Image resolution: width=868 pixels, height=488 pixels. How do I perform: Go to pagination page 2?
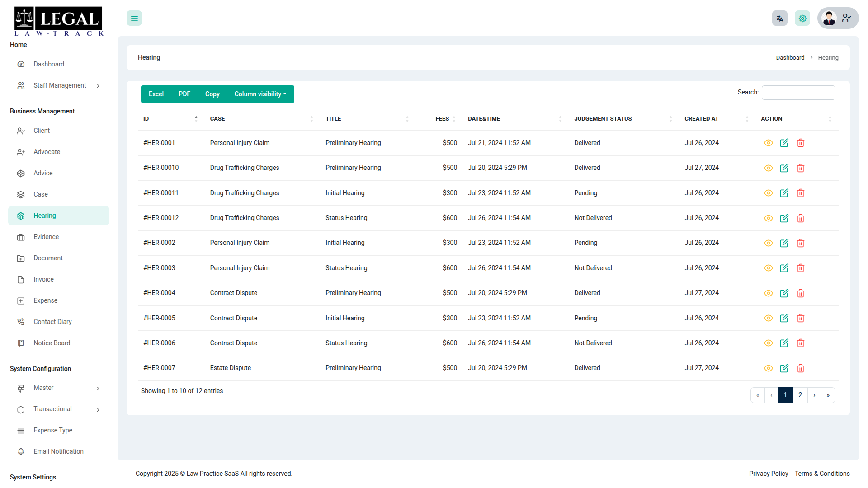pyautogui.click(x=800, y=395)
